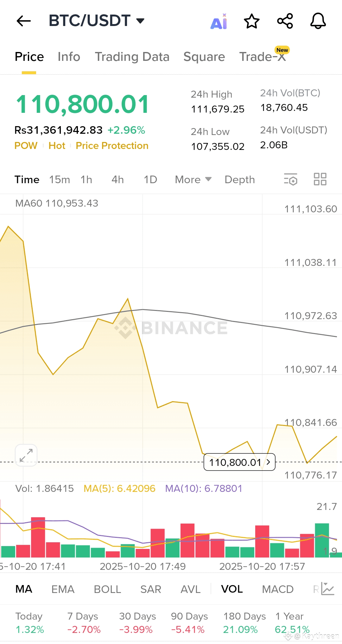Image resolution: width=342 pixels, height=644 pixels.
Task: Tap the share icon
Action: pos(285,21)
